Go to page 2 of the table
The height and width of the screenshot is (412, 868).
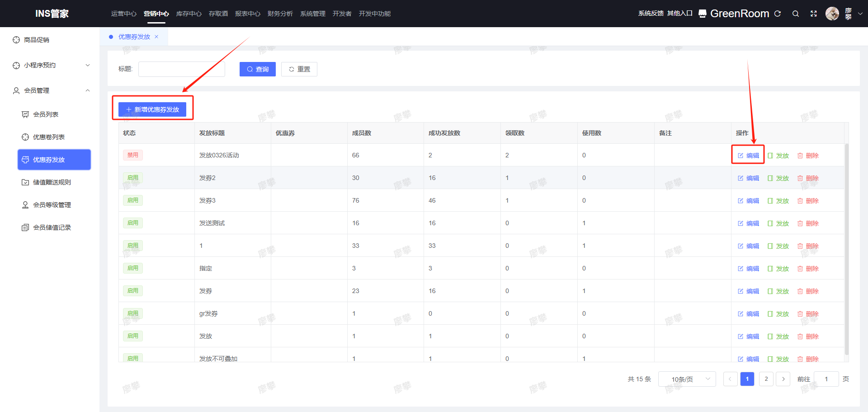[766, 379]
